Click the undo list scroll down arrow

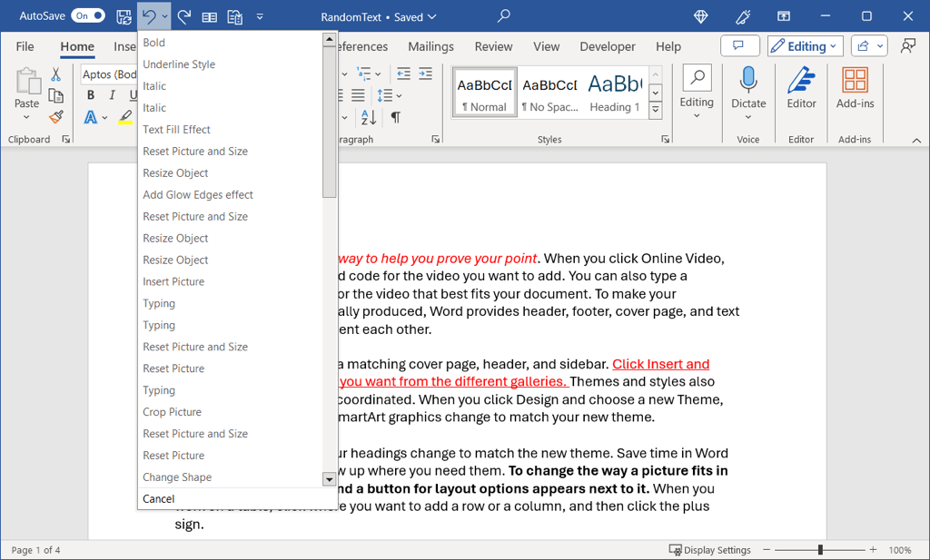tap(329, 478)
